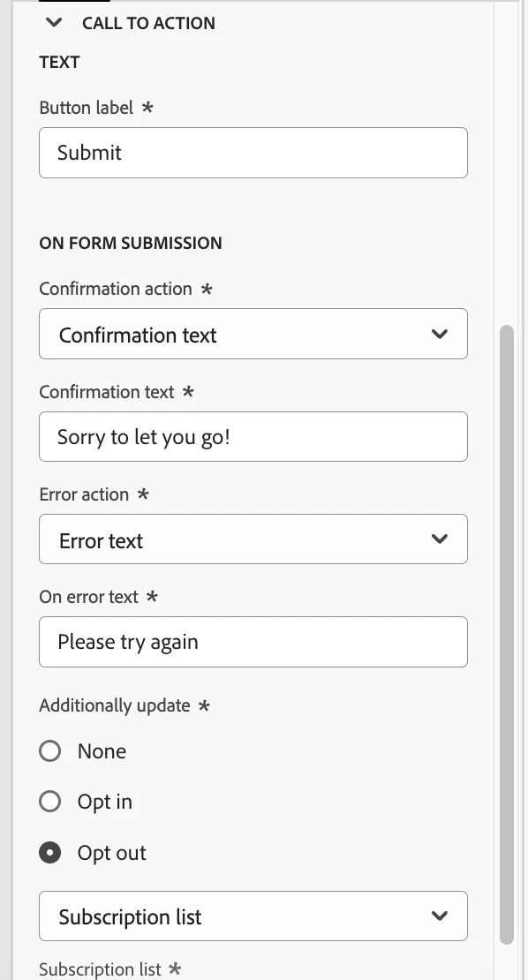The height and width of the screenshot is (980, 528).
Task: Select the None radio button
Action: pos(50,750)
